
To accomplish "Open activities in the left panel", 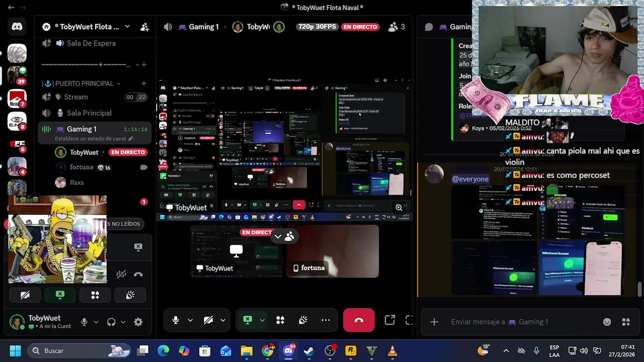I will point(95,295).
